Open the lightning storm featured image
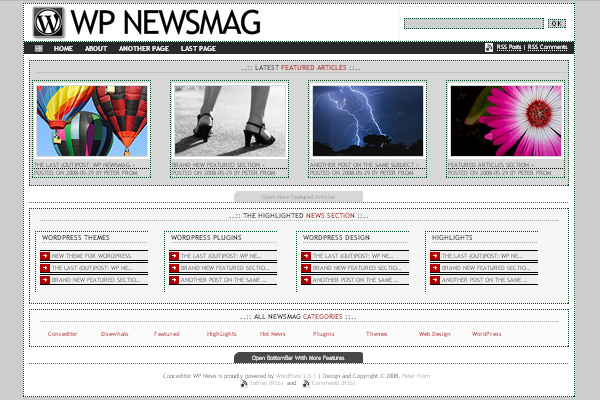 367,120
